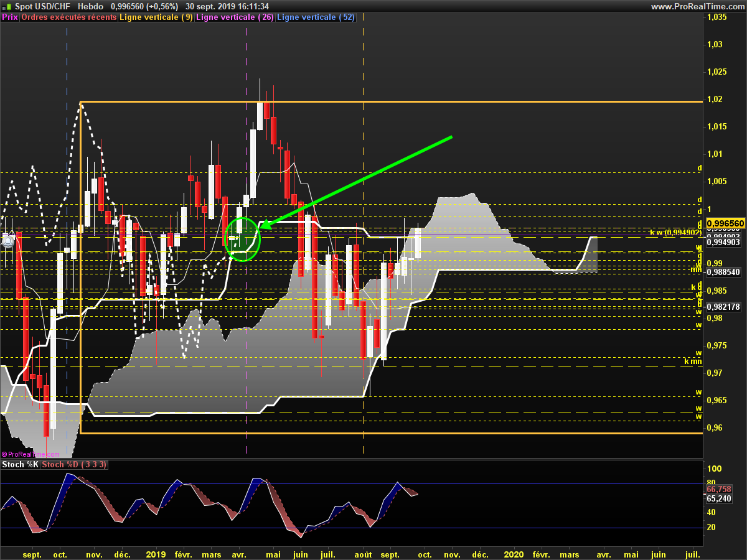The width and height of the screenshot is (747, 560).
Task: Select the Prix indicator label
Action: (10, 17)
